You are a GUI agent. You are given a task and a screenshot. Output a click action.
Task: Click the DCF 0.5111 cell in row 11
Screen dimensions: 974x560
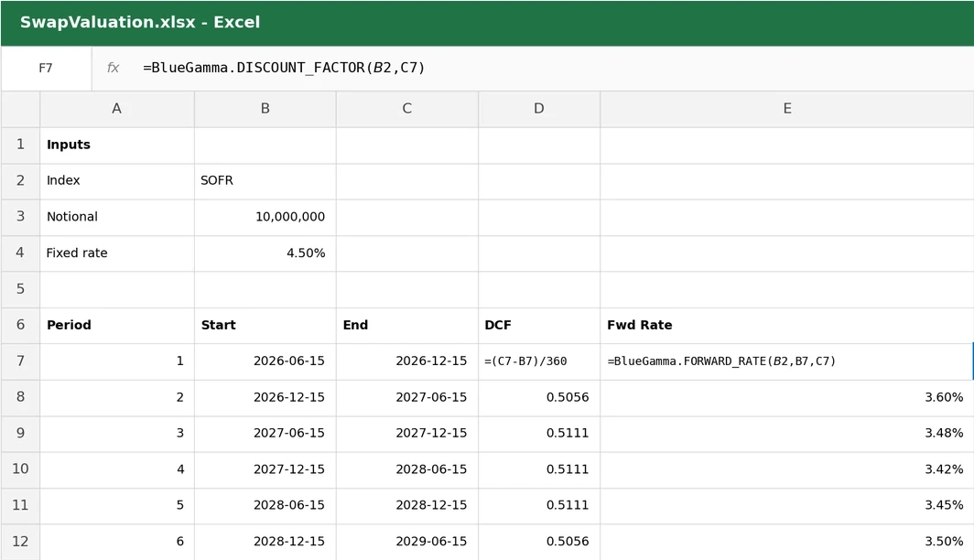pos(539,505)
